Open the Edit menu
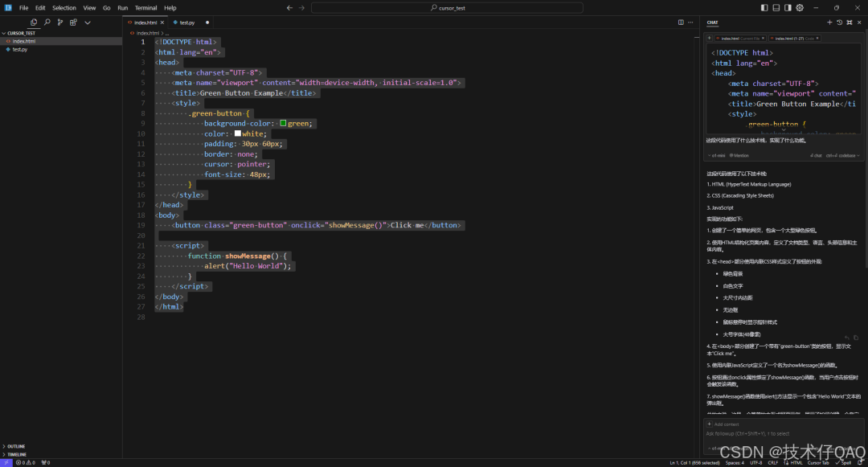Viewport: 868px width, 467px height. [40, 8]
